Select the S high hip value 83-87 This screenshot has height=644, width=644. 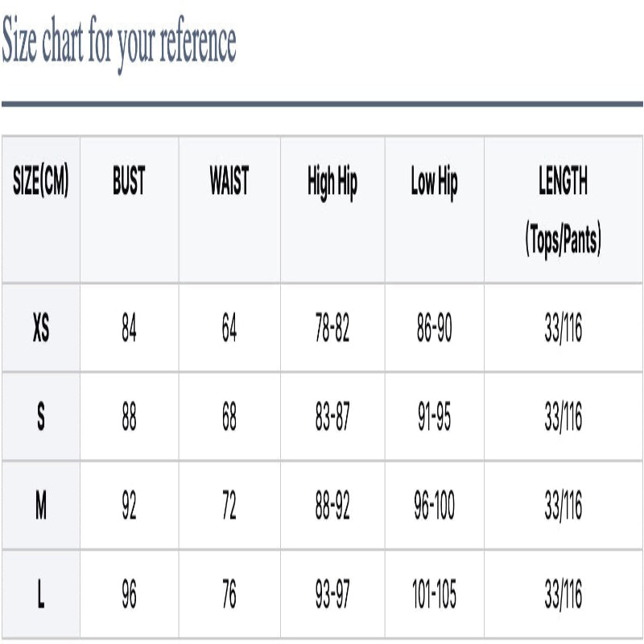332,418
